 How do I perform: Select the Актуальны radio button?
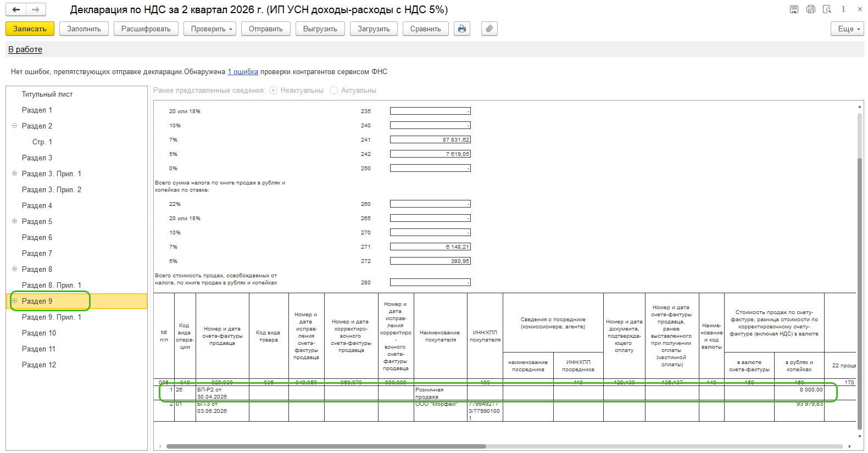click(x=333, y=90)
